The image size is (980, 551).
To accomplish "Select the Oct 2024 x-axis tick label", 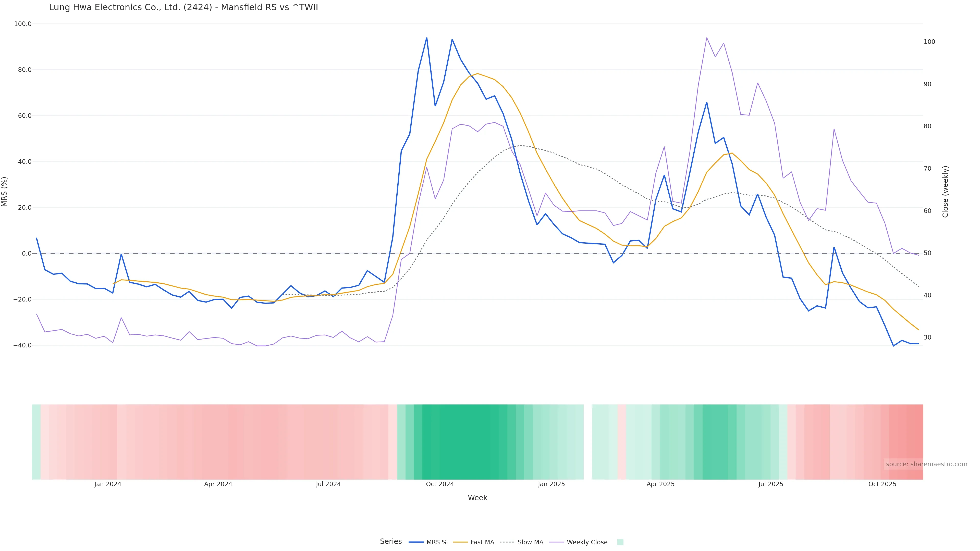I will (x=440, y=484).
